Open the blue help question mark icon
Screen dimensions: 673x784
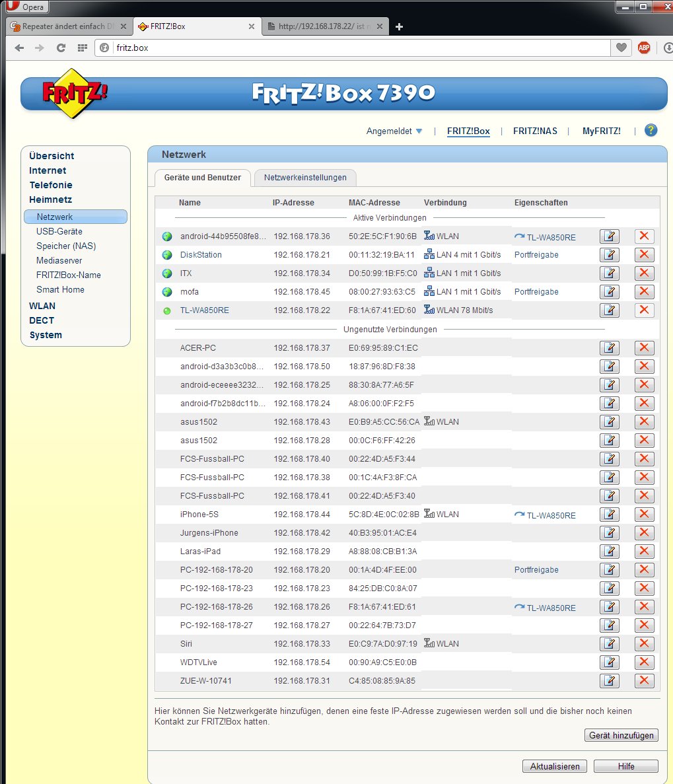[651, 131]
